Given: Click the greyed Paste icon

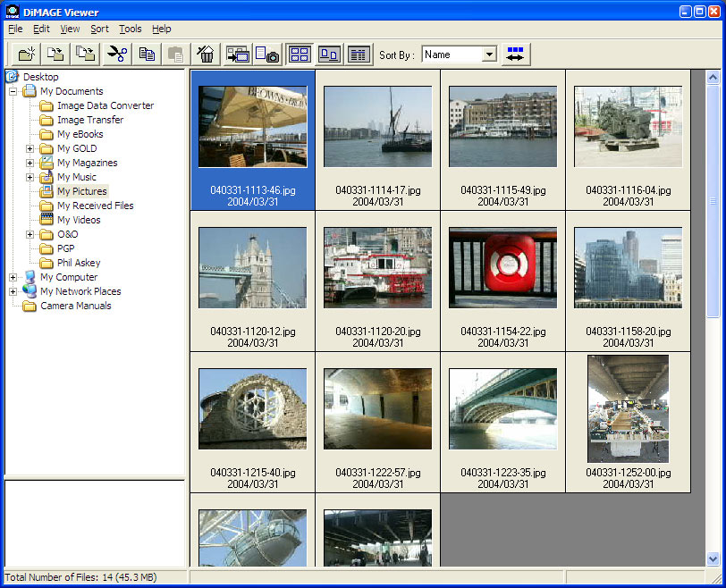Looking at the screenshot, I should 176,55.
